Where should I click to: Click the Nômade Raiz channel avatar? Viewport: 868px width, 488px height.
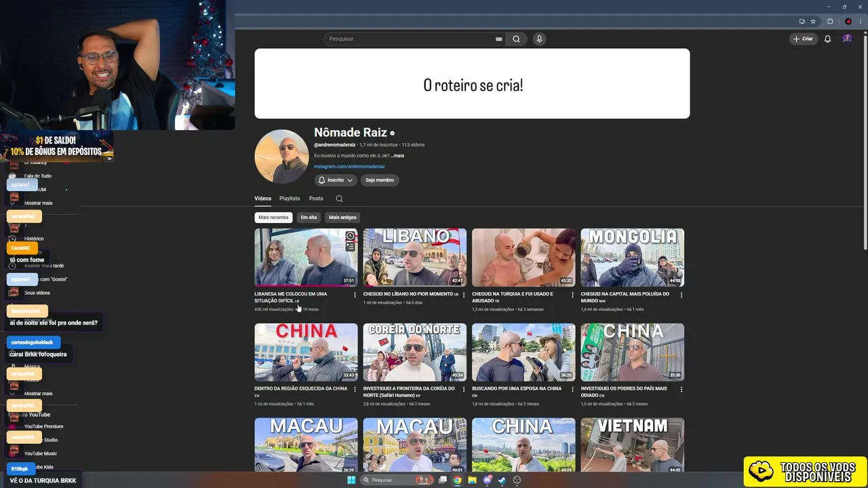click(281, 157)
